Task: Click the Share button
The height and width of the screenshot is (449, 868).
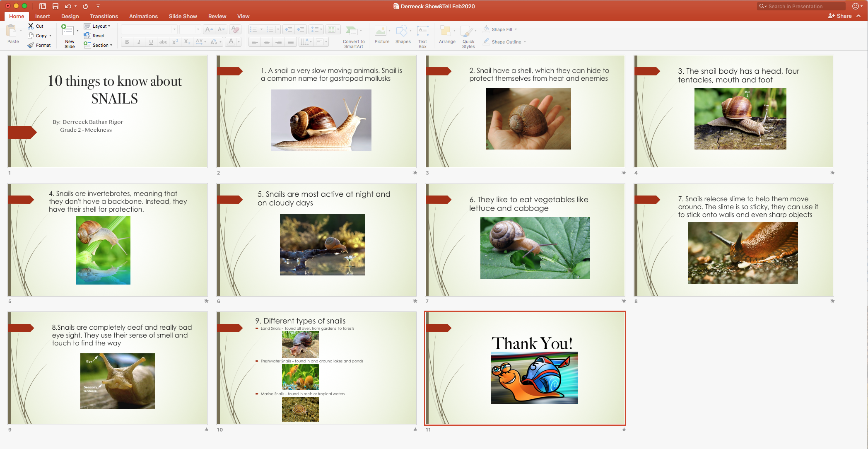Action: pos(840,16)
